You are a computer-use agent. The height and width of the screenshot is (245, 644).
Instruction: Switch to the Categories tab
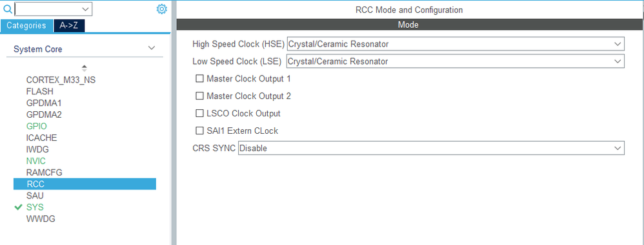(x=26, y=25)
